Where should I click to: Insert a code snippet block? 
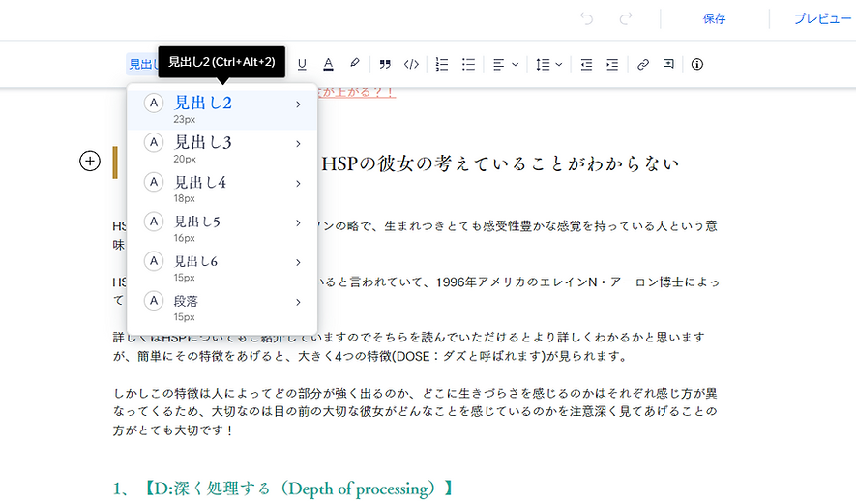(411, 65)
